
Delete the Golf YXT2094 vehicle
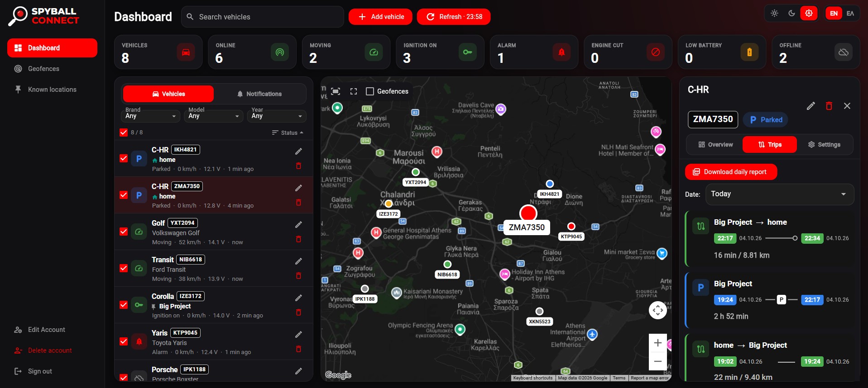tap(298, 239)
